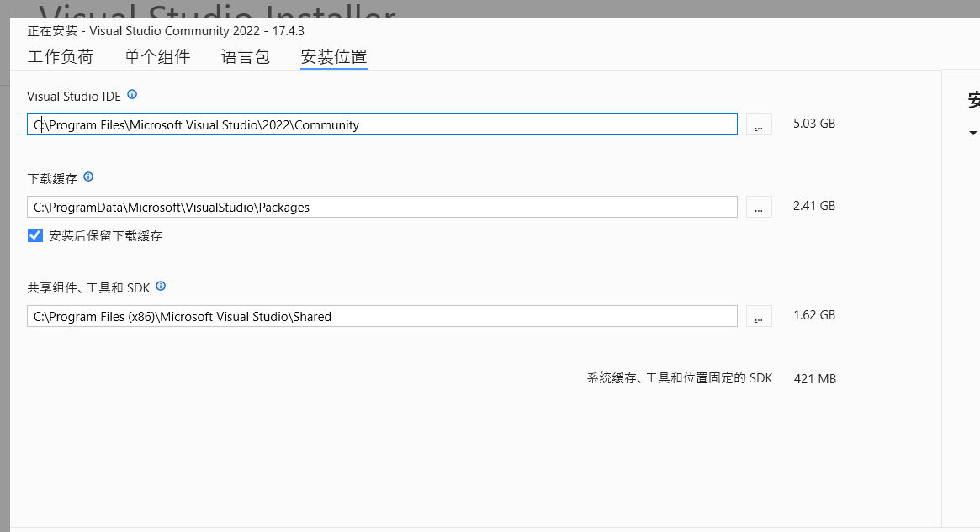Open info tooltip next to Visual Studio IDE
Image resolution: width=980 pixels, height=532 pixels.
coord(132,94)
